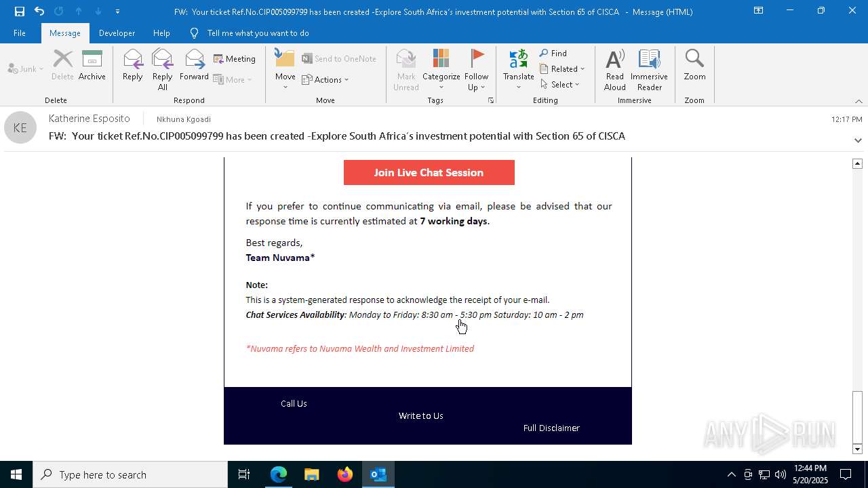
Task: Open the Related dropdown
Action: tap(562, 69)
